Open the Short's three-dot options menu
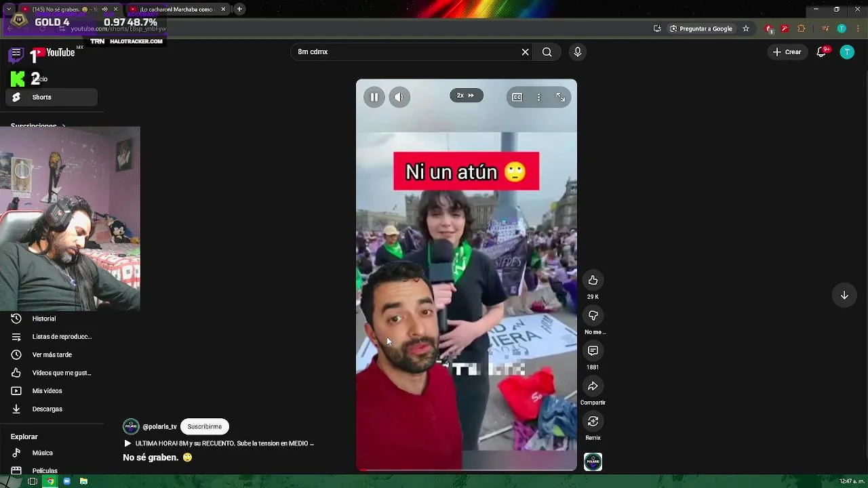 click(538, 97)
